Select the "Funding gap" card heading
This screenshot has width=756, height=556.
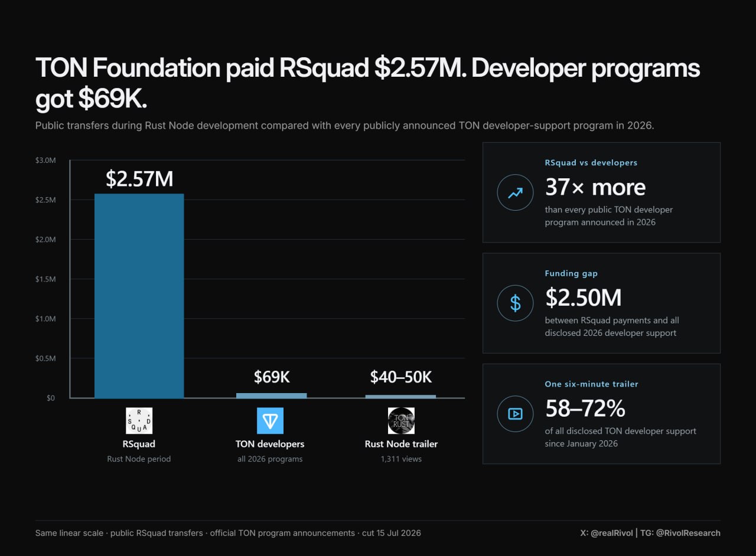click(571, 273)
